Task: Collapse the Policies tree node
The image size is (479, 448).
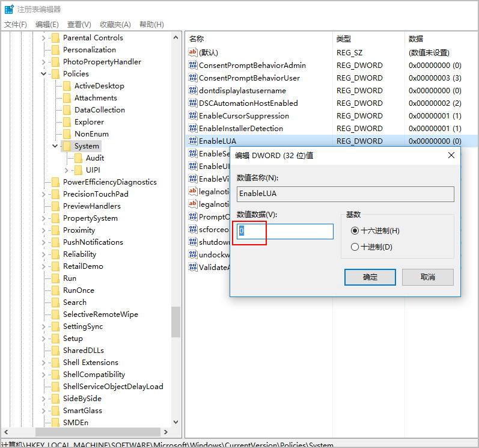Action: click(44, 74)
